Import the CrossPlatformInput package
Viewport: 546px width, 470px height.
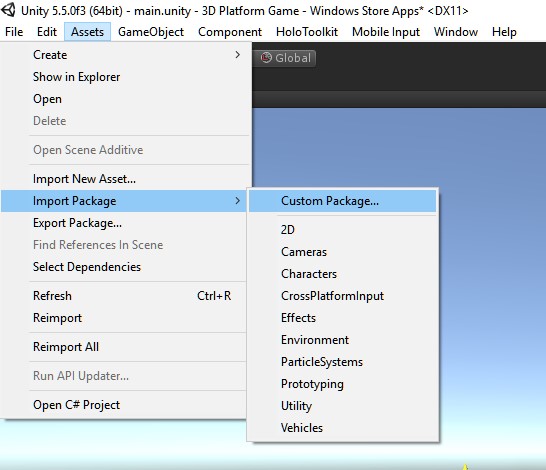[x=343, y=296]
